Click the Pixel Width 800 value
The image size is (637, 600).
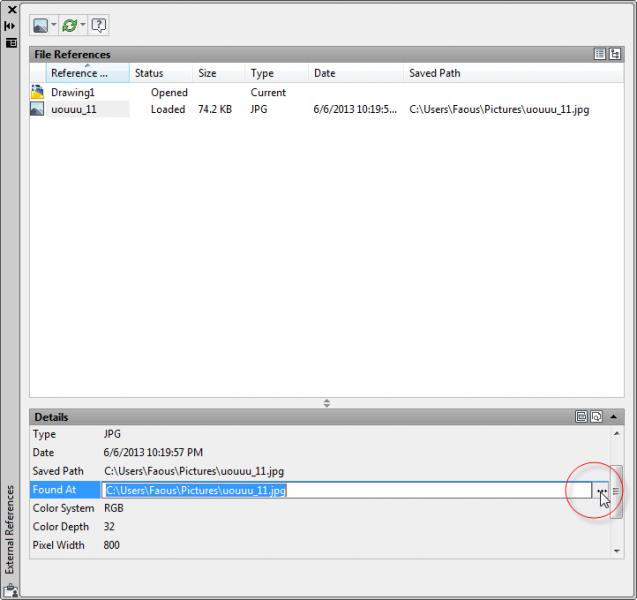[x=111, y=545]
